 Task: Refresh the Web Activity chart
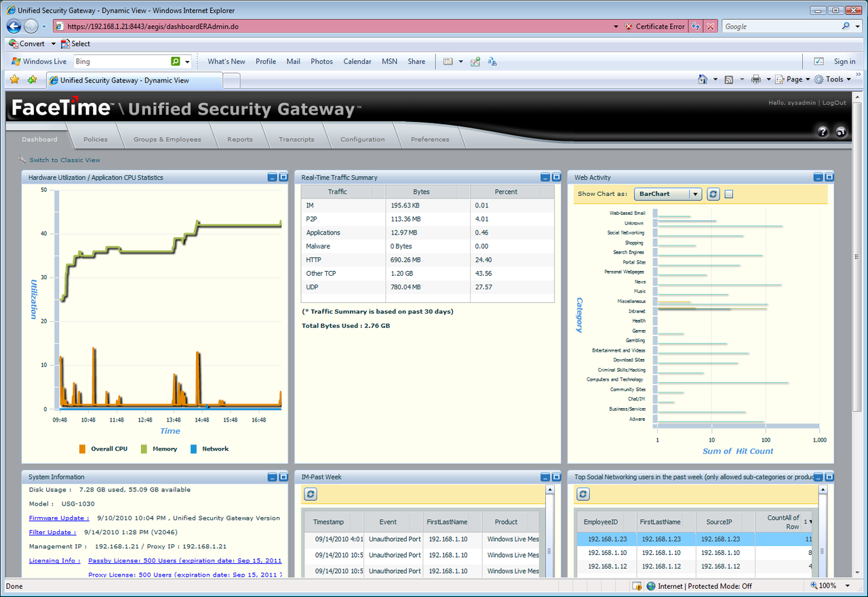(x=713, y=194)
